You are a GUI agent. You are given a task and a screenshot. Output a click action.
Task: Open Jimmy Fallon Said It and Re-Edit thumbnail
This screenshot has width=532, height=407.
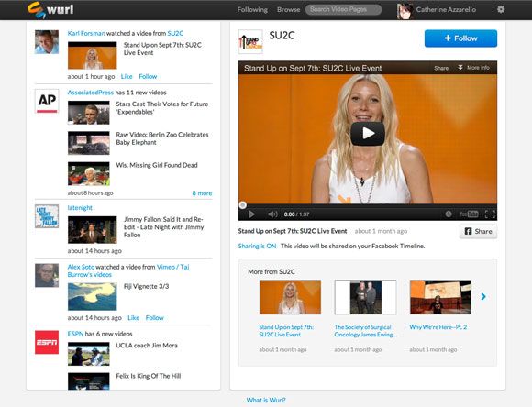click(x=93, y=230)
